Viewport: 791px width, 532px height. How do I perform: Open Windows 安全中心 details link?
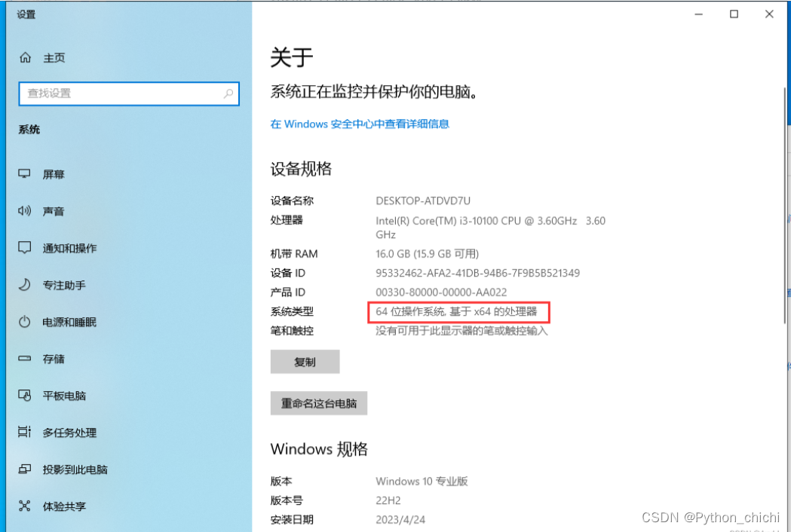coord(360,124)
